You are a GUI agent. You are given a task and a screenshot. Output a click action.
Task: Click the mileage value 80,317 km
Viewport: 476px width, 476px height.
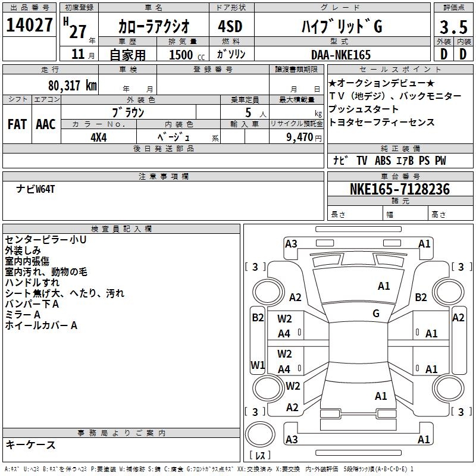click(72, 86)
